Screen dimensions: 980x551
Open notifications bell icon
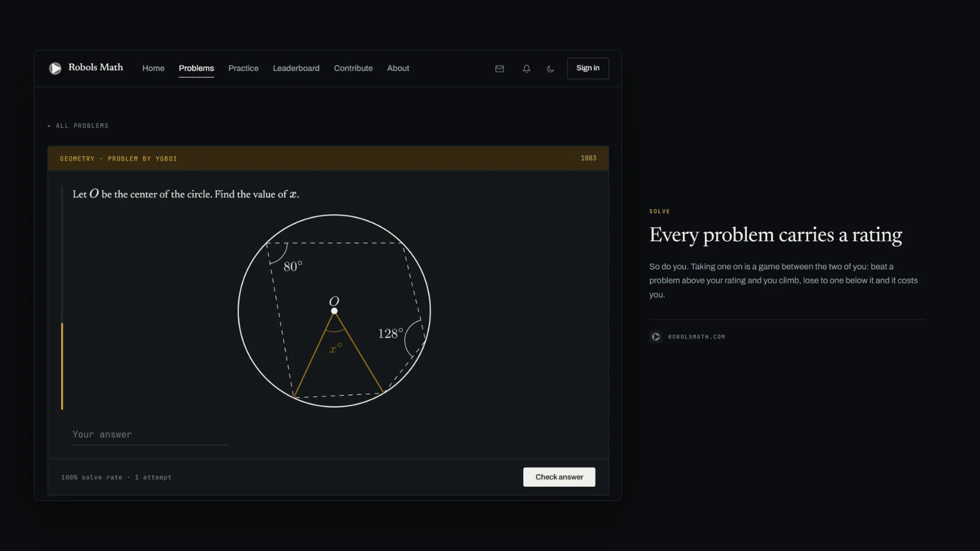[x=526, y=69]
